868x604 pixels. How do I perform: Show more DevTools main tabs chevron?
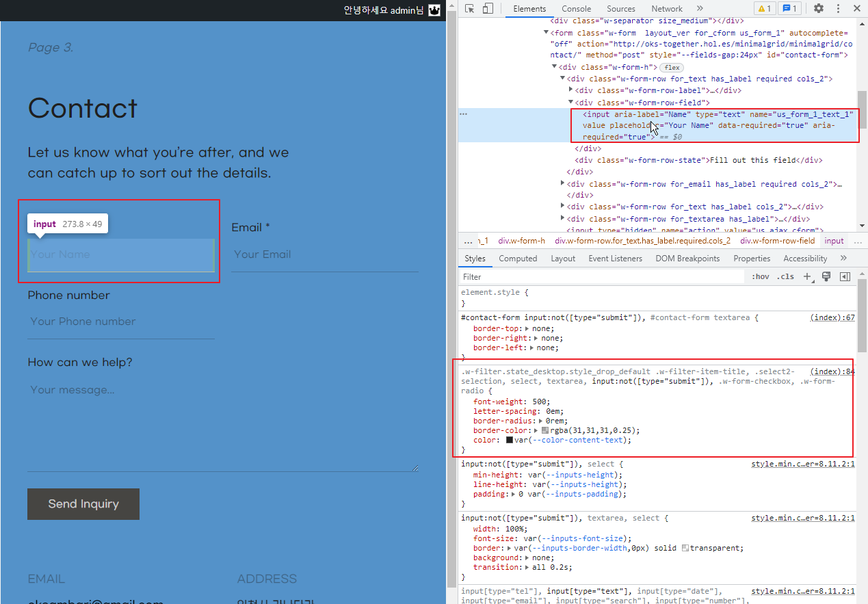point(700,8)
